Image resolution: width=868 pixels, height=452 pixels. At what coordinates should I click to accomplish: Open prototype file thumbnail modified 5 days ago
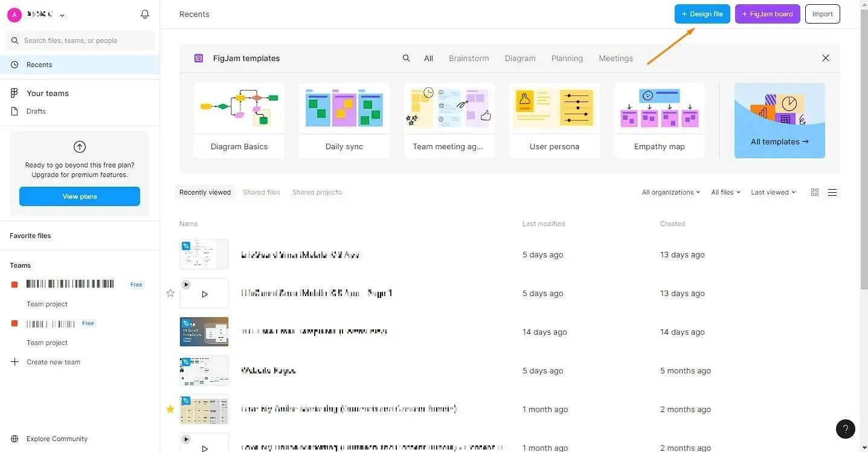(204, 293)
